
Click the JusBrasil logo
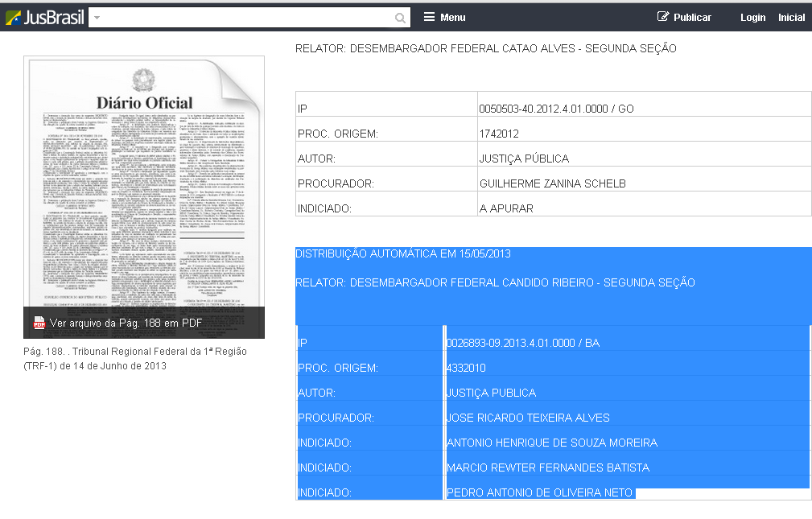click(x=44, y=17)
